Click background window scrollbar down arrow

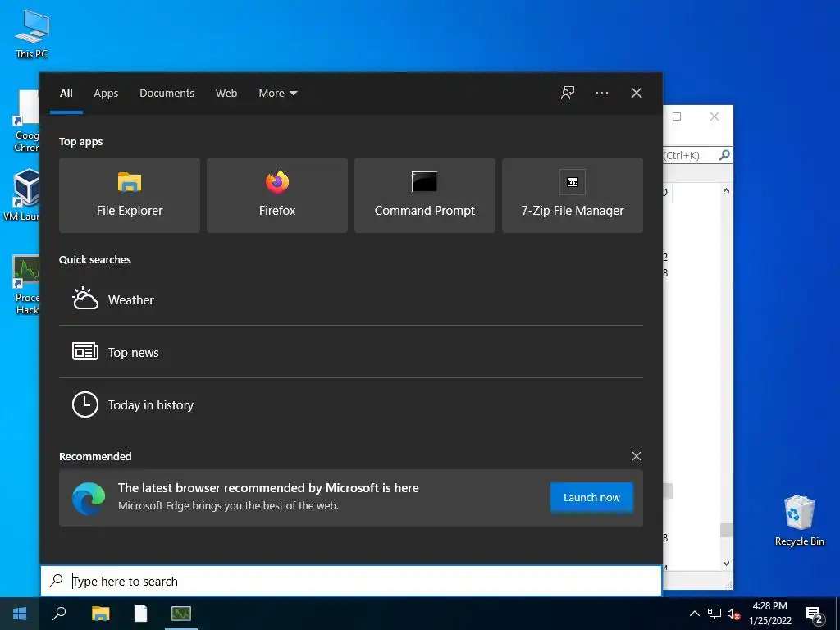pos(726,563)
